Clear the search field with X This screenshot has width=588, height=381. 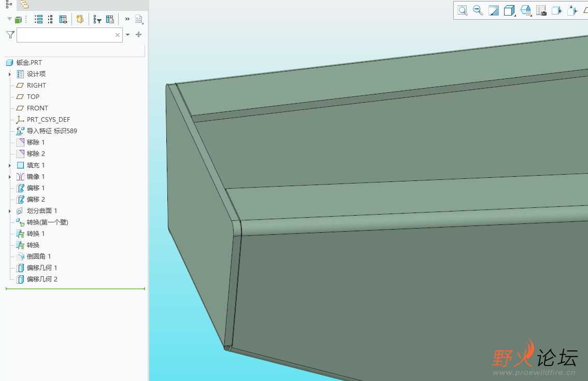tap(118, 35)
